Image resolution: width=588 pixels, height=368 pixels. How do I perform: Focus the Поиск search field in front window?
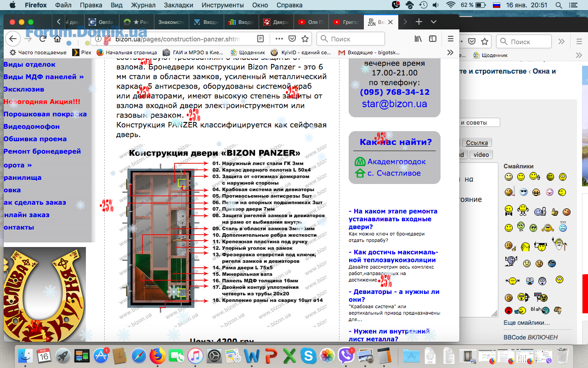point(351,39)
